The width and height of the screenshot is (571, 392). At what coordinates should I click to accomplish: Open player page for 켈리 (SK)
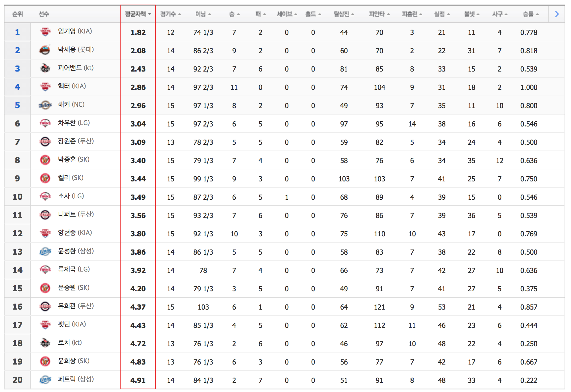point(71,178)
